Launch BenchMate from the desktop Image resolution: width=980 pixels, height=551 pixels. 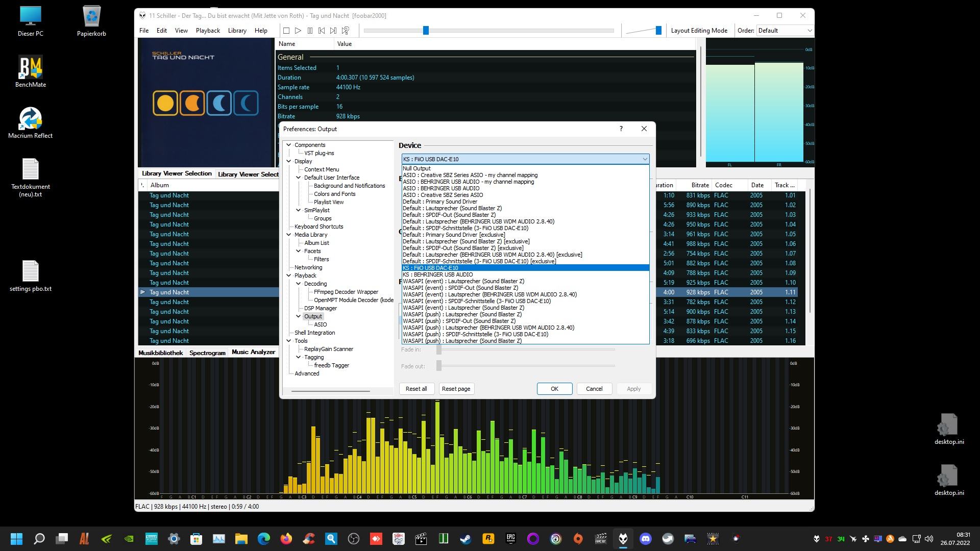[31, 72]
